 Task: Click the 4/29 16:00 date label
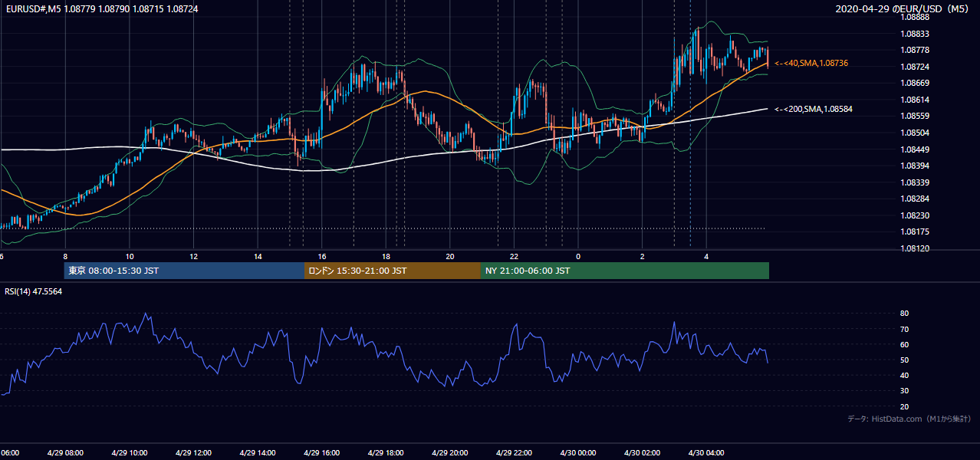pos(322,452)
